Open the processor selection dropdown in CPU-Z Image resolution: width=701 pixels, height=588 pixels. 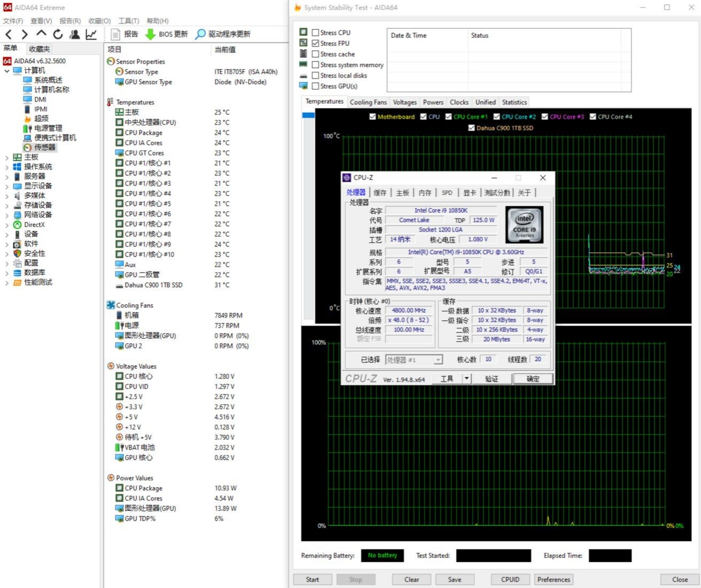[438, 360]
